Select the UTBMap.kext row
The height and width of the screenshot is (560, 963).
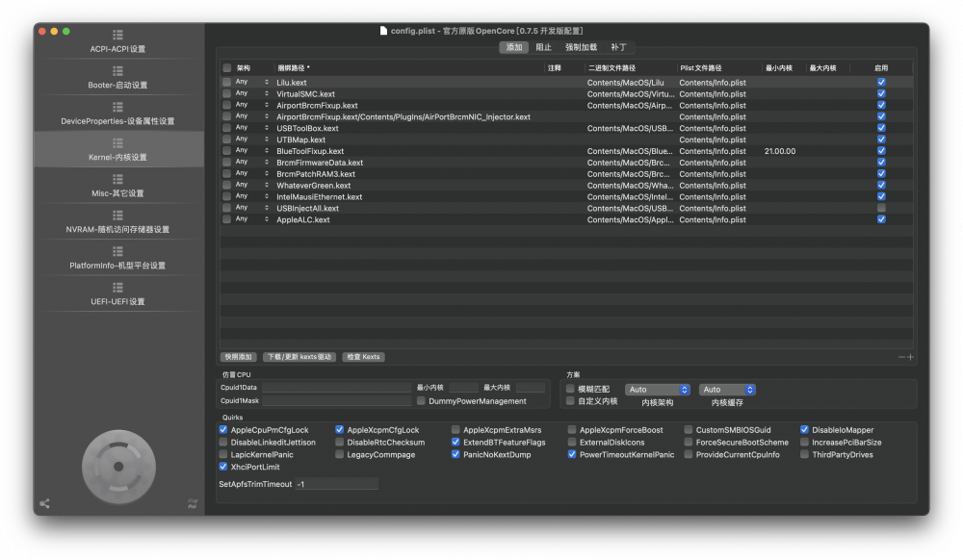(566, 140)
